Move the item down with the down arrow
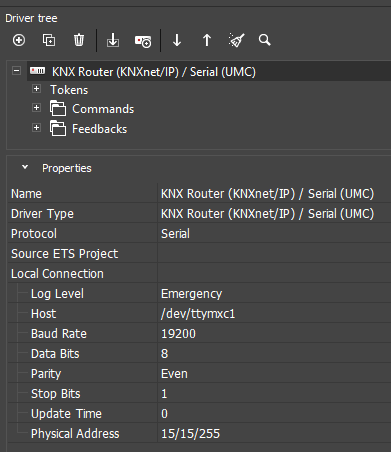This screenshot has height=452, width=391. click(x=177, y=40)
